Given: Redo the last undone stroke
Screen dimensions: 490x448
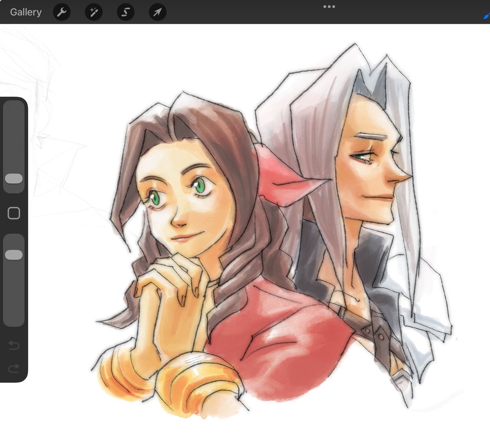Looking at the screenshot, I should [x=14, y=369].
